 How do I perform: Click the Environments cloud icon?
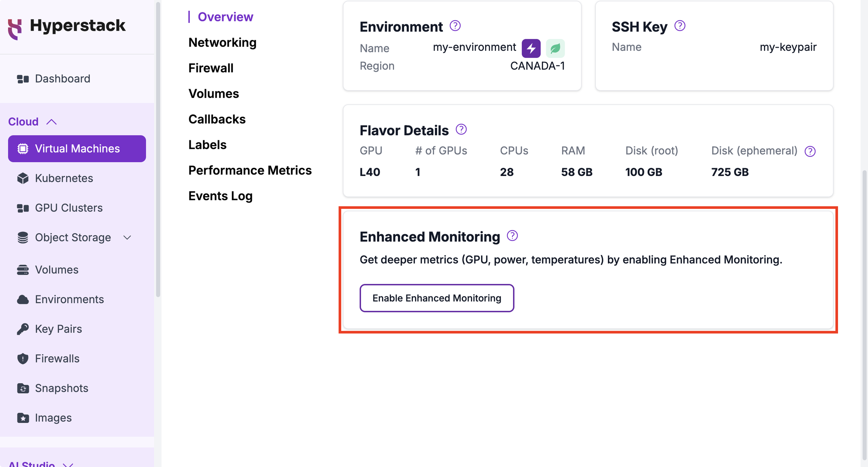pos(23,299)
